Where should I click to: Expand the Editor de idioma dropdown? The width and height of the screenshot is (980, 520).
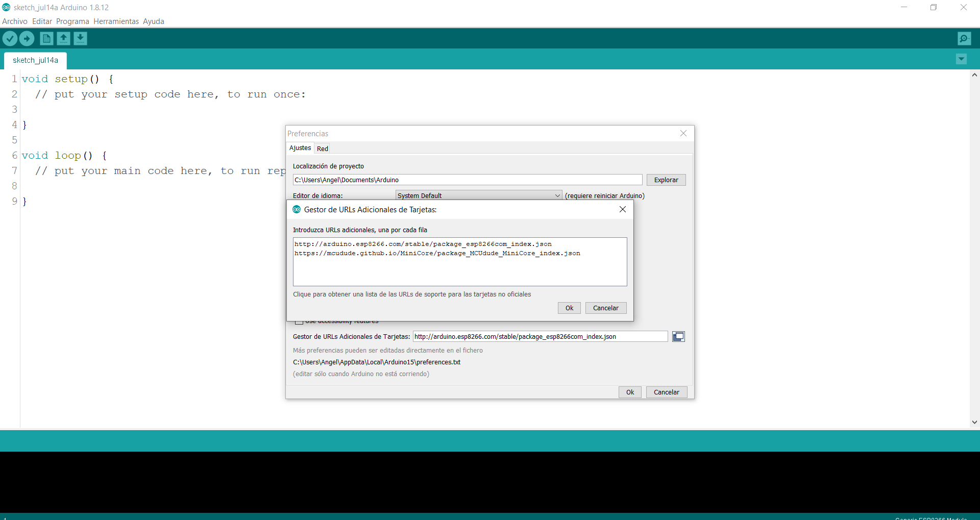pyautogui.click(x=479, y=195)
